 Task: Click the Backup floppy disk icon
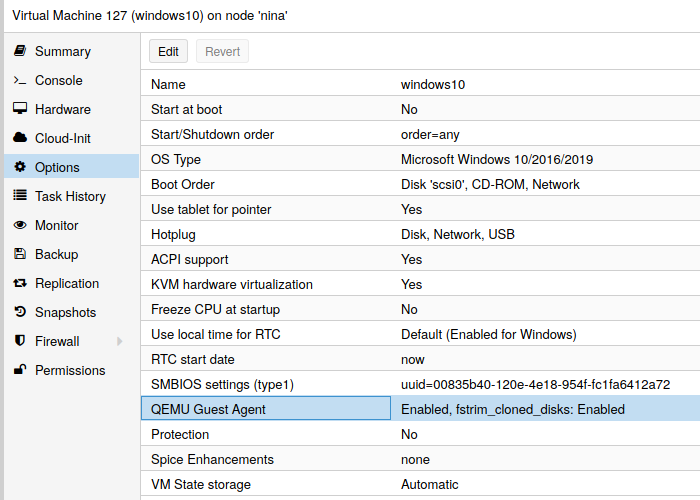[19, 254]
